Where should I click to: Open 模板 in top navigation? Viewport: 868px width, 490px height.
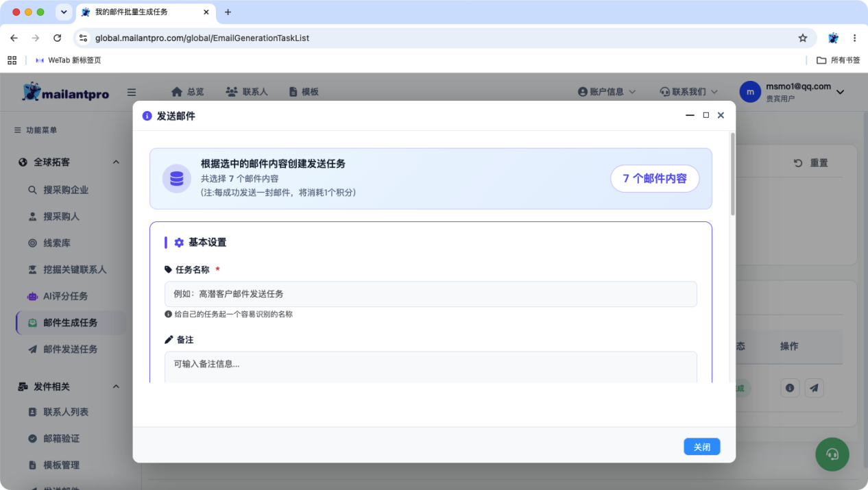tap(304, 92)
